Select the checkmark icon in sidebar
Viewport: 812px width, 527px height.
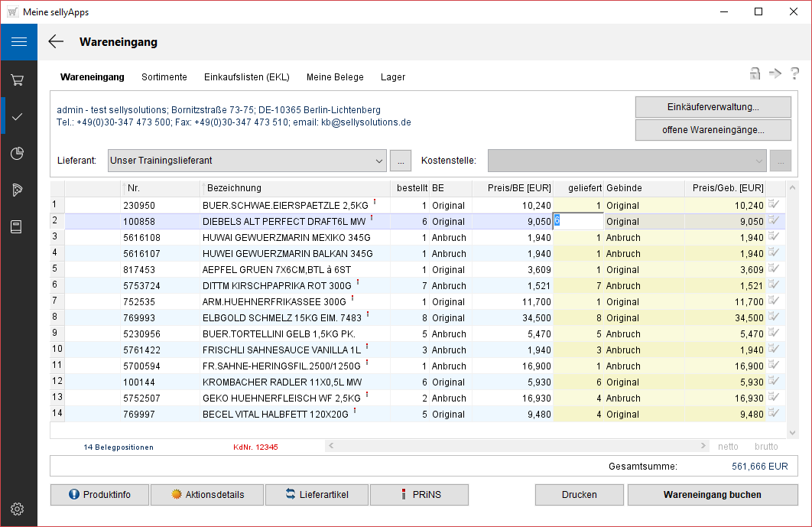[18, 116]
